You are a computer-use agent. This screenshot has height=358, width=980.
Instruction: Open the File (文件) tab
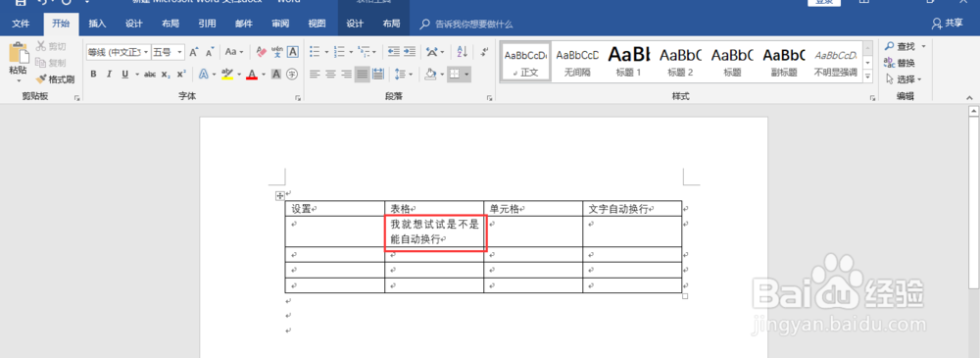tap(21, 24)
